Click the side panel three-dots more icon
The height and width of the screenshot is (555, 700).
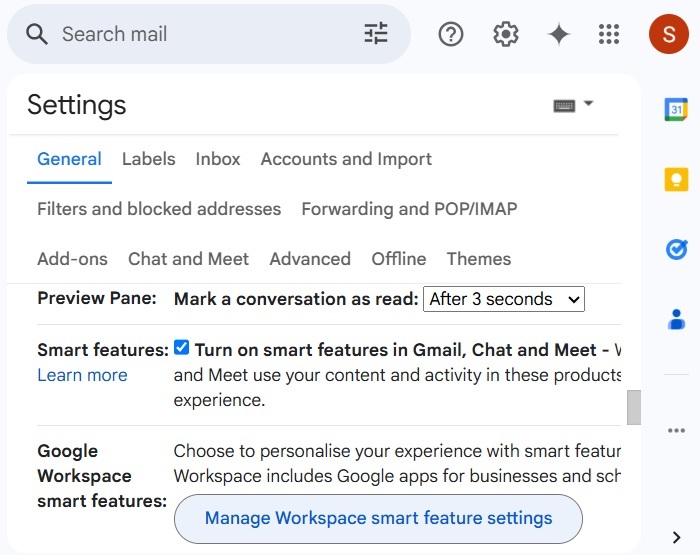click(x=676, y=430)
